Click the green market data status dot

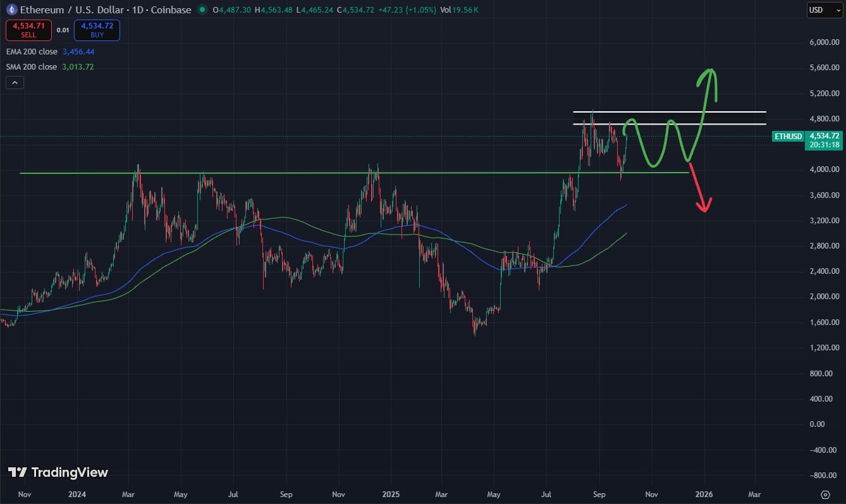pyautogui.click(x=201, y=10)
